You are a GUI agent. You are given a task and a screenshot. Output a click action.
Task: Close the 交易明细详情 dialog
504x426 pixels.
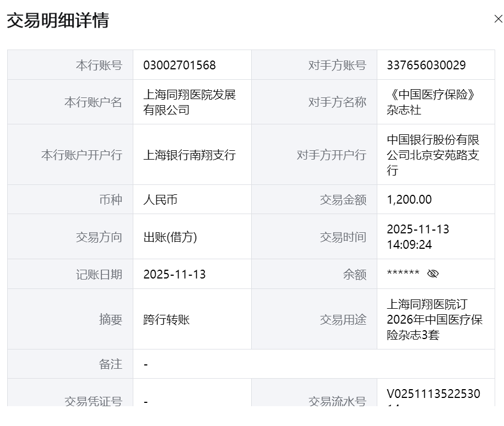point(498,19)
